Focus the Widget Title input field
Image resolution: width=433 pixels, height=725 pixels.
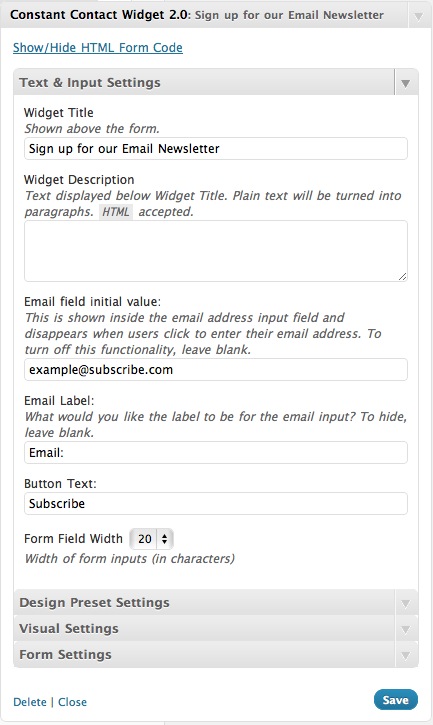(216, 148)
